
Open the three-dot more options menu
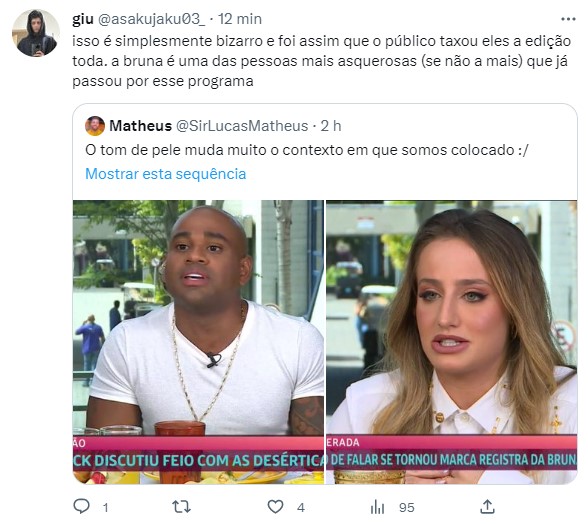(x=568, y=19)
